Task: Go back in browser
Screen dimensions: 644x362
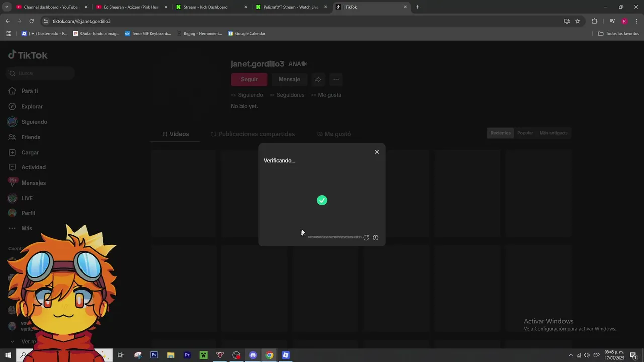Action: [x=7, y=21]
